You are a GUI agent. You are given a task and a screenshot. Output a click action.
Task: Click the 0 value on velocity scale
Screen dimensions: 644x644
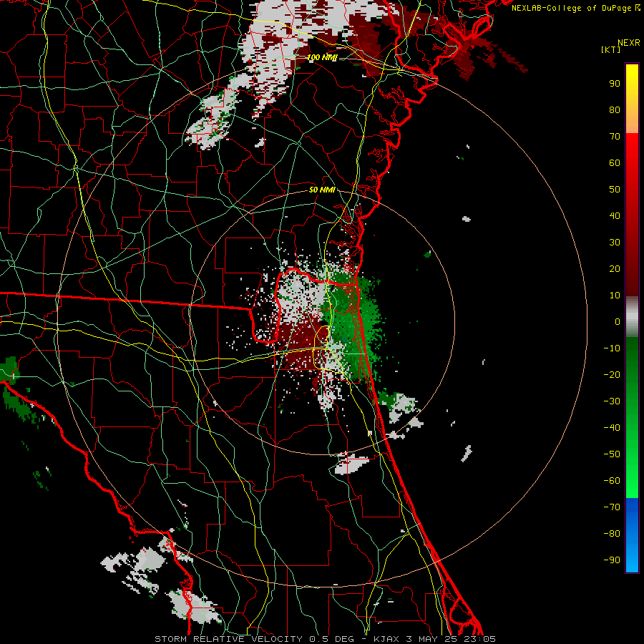[618, 321]
